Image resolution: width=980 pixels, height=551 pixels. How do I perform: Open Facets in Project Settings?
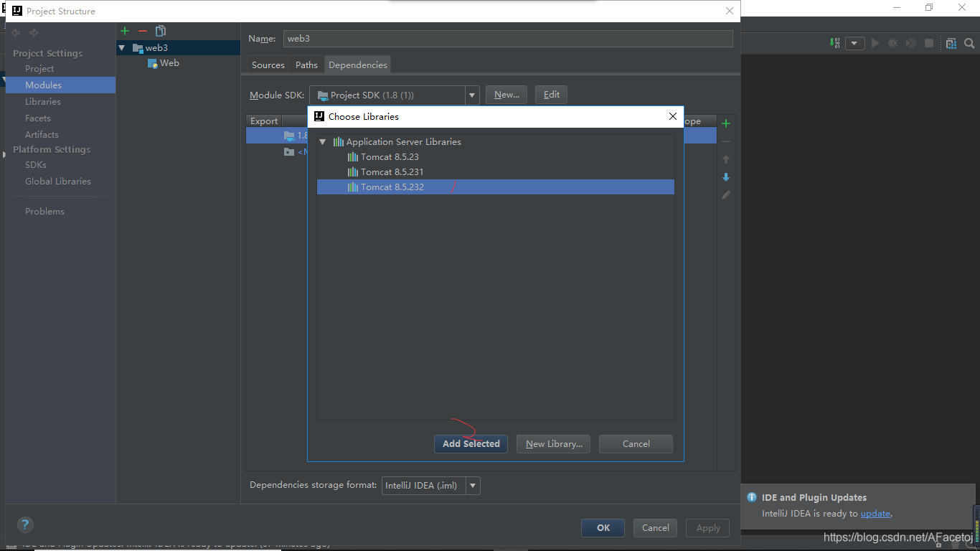38,118
